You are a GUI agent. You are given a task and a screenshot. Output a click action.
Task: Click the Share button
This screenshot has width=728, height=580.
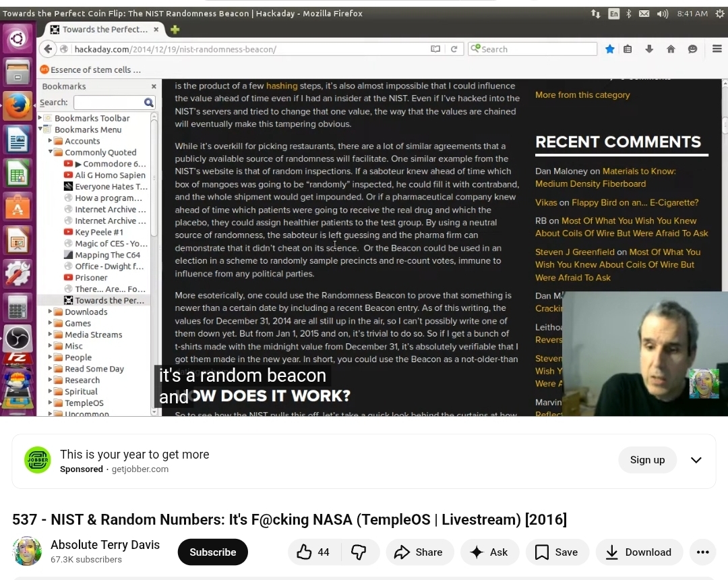click(x=420, y=552)
